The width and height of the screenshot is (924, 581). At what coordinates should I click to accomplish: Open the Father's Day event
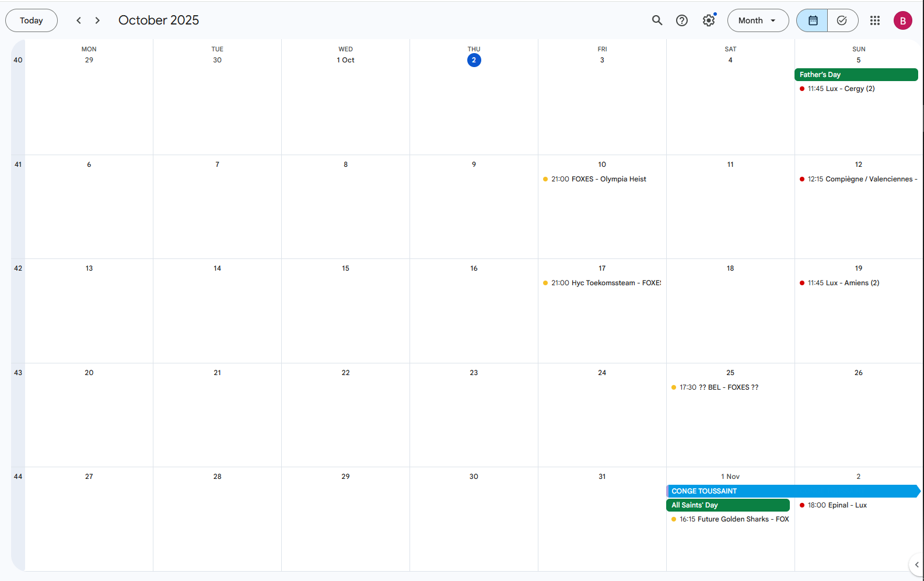[855, 75]
